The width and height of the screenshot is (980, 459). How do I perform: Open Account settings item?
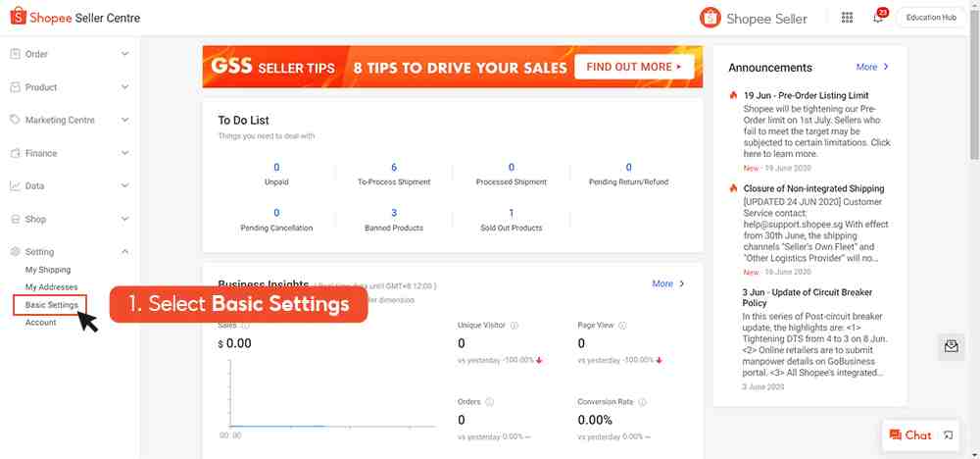coord(40,323)
